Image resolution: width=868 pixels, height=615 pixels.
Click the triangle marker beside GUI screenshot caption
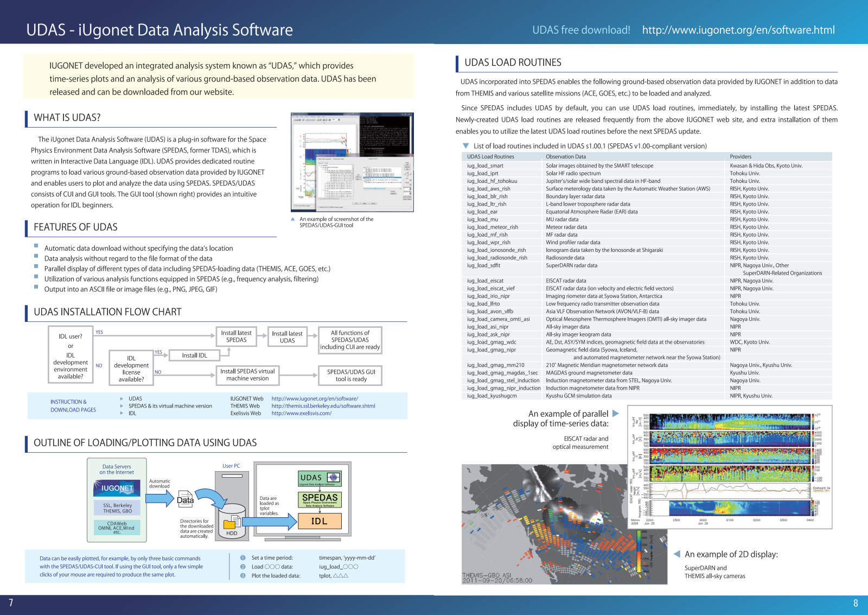(293, 219)
